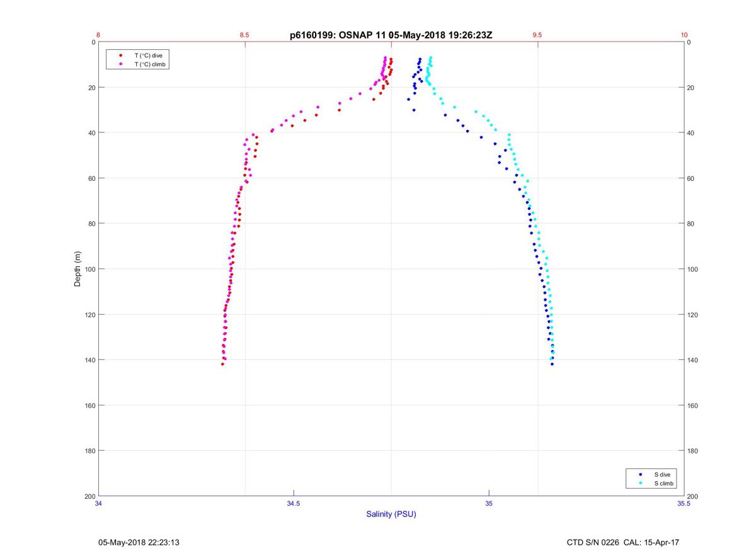Click the red 8.5 temperature tick label

pos(244,35)
